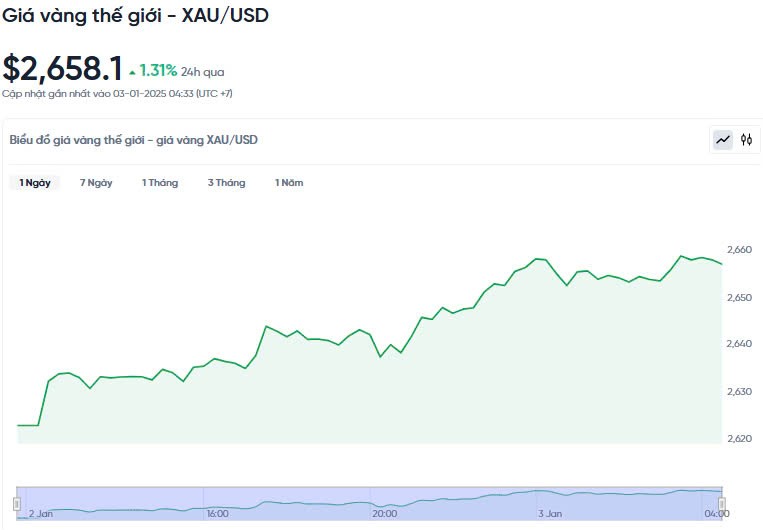Click the $2,658.1 gold price
The height and width of the screenshot is (530, 763).
tap(62, 69)
